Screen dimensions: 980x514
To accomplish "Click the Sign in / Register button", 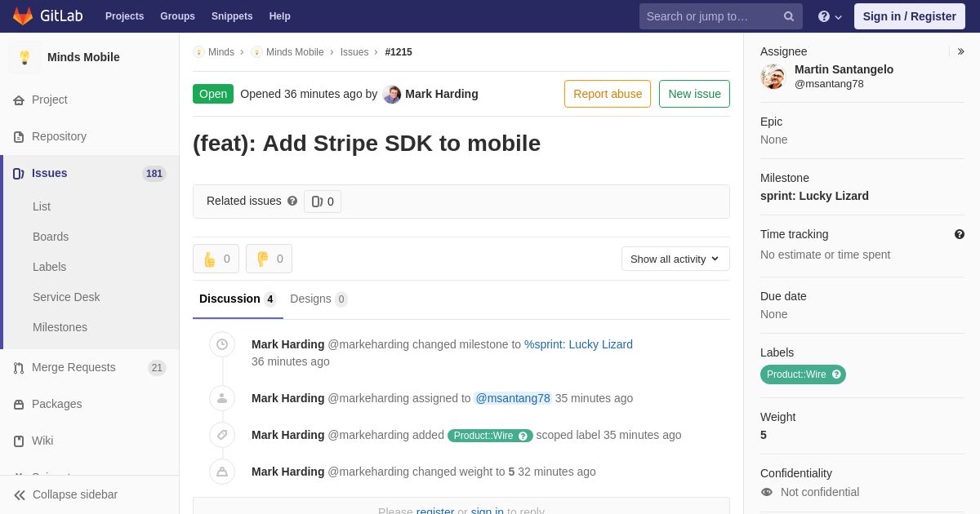I will pos(910,16).
